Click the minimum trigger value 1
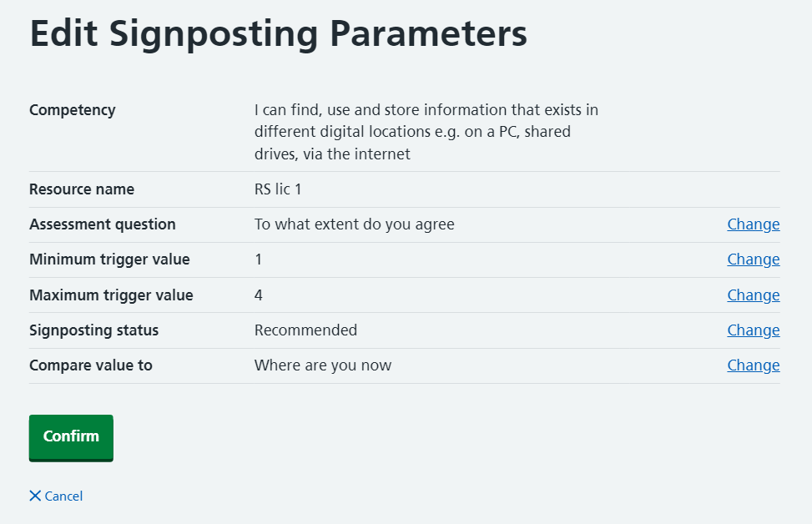The image size is (812, 524). click(259, 259)
